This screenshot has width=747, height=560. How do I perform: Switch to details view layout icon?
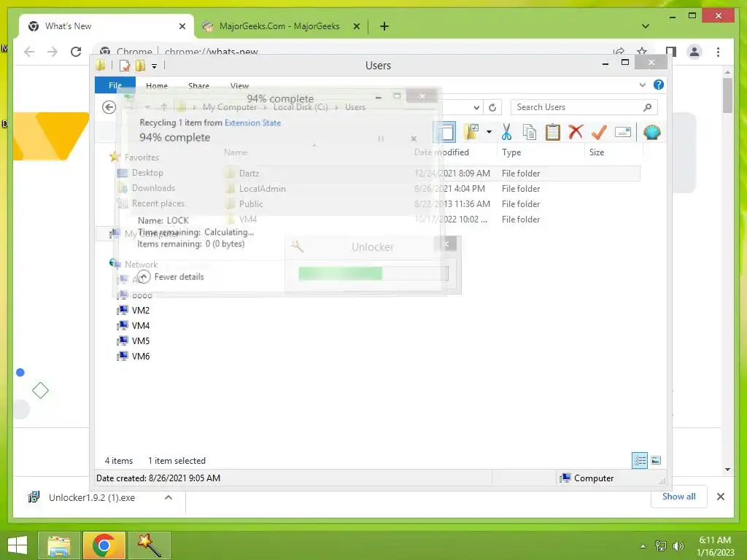click(x=639, y=460)
